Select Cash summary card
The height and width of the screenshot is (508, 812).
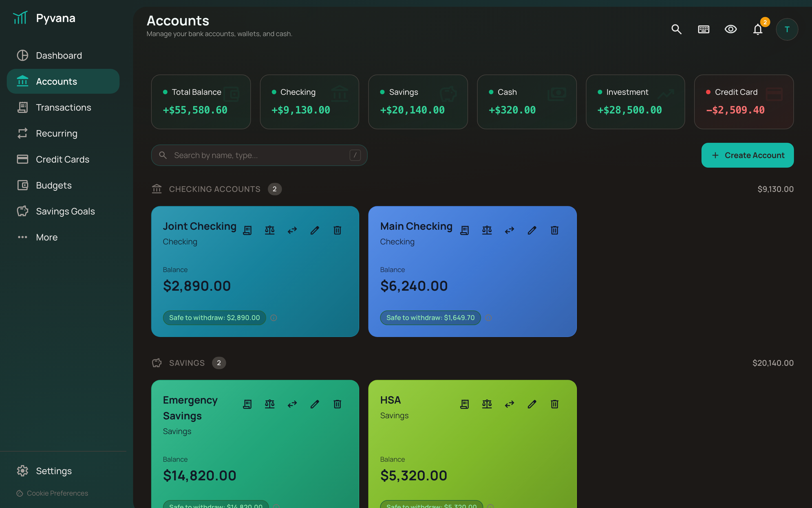coord(527,102)
